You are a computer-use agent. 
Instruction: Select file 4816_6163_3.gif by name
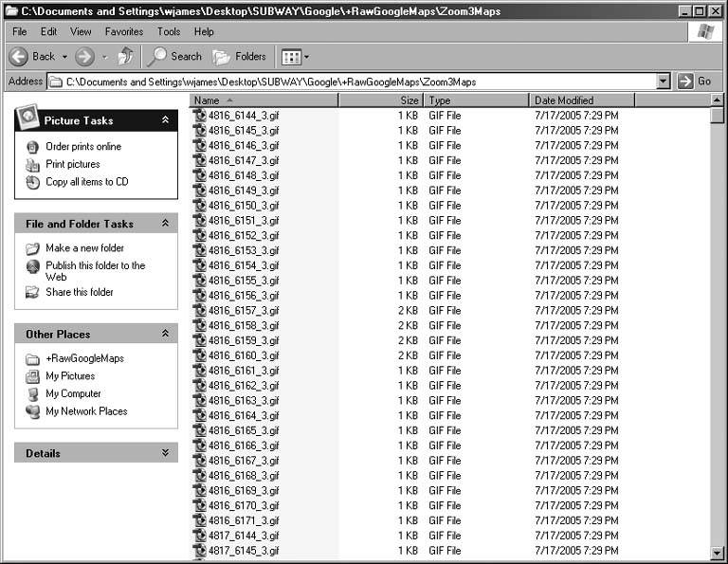point(244,401)
